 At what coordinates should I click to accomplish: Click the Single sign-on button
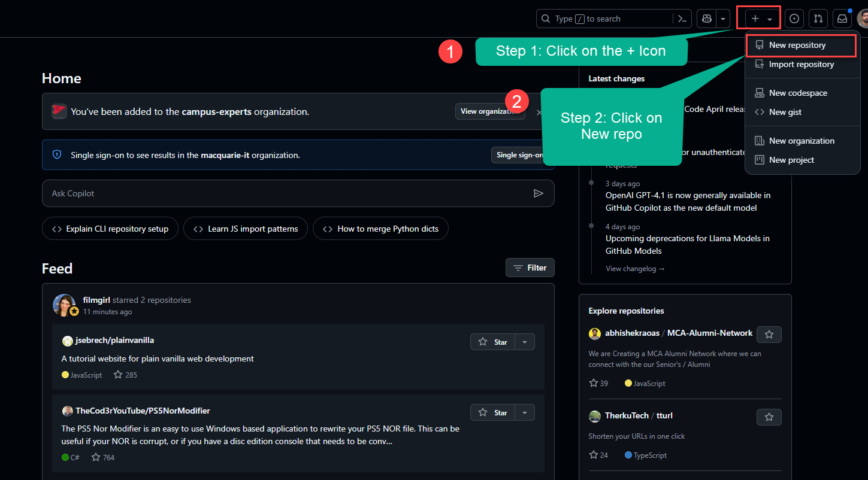(520, 154)
